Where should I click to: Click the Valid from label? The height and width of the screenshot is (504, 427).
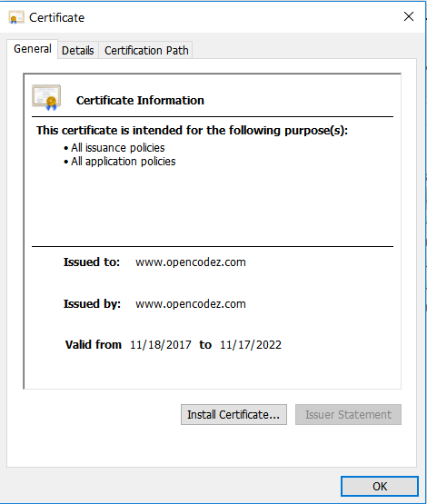coord(94,345)
